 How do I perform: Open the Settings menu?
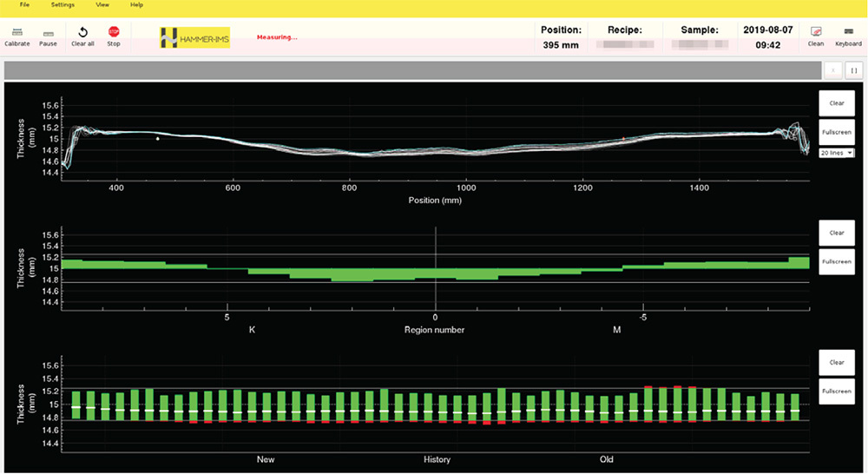[62, 5]
